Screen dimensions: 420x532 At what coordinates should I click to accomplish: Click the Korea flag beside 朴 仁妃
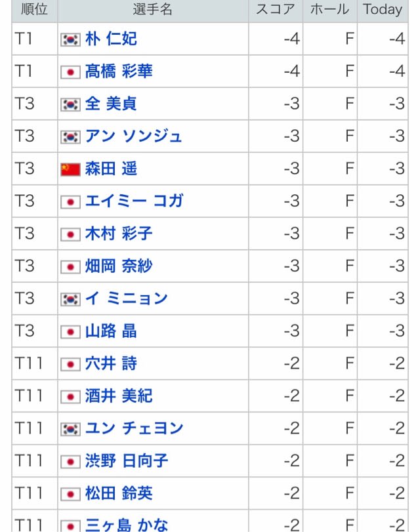coord(71,39)
